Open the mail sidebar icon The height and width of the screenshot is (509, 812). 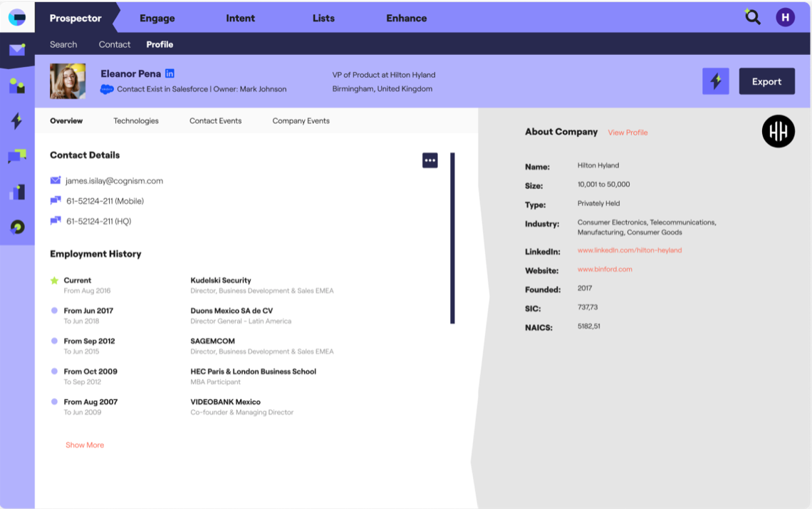(16, 50)
